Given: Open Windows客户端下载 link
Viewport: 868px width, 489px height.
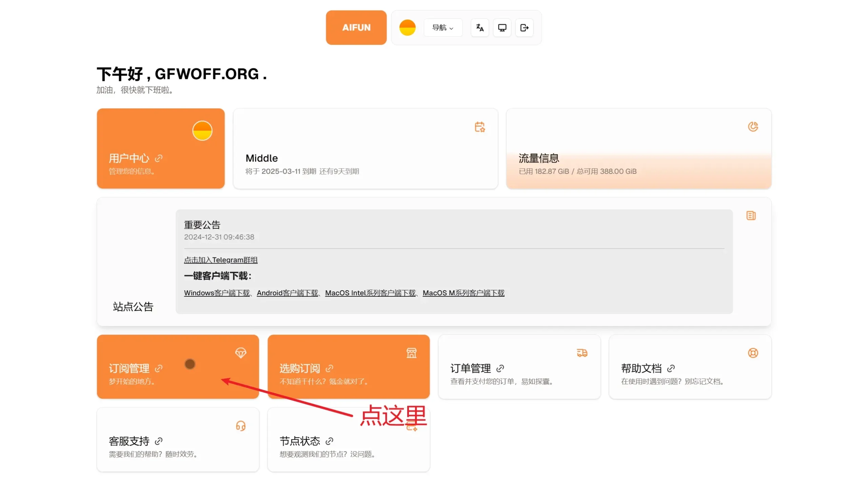Looking at the screenshot, I should point(217,293).
